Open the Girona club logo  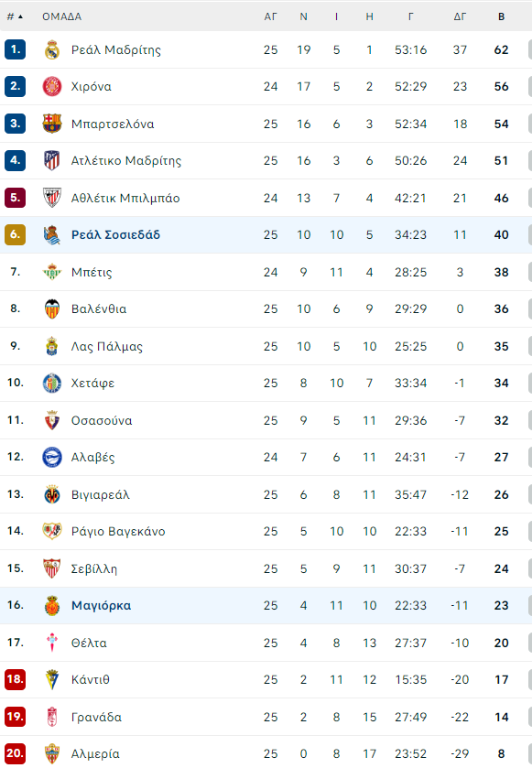[52, 87]
